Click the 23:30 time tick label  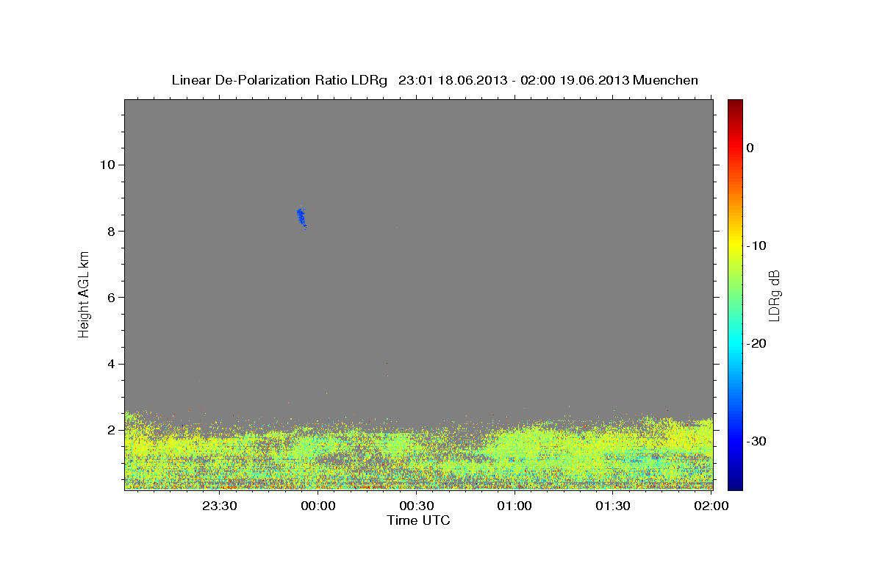(220, 506)
